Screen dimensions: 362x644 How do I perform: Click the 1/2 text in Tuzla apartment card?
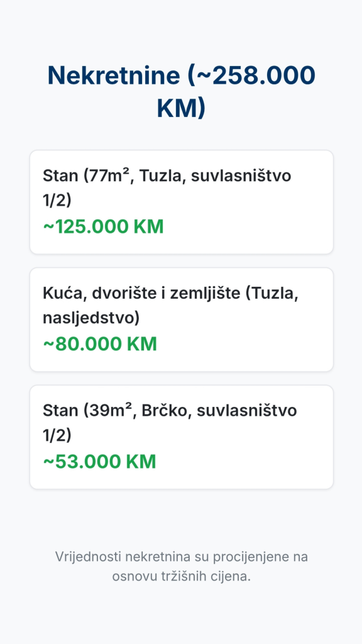(x=57, y=201)
